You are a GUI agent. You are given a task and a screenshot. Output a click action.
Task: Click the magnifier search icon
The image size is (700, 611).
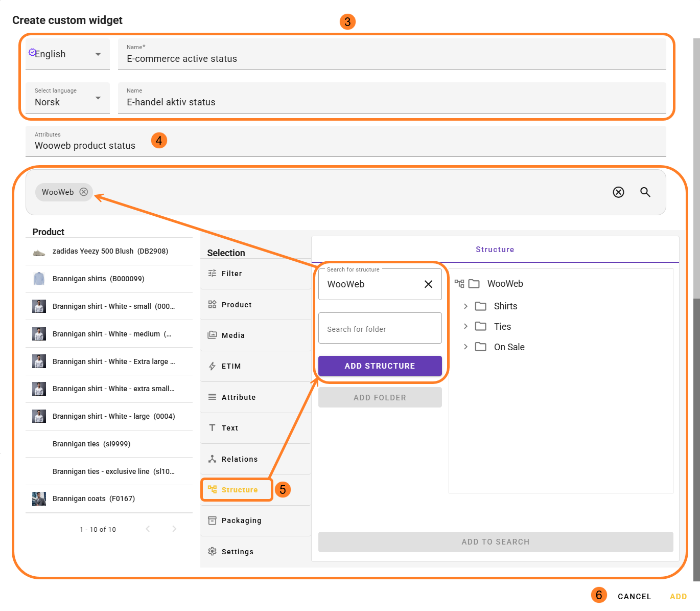[x=645, y=192]
